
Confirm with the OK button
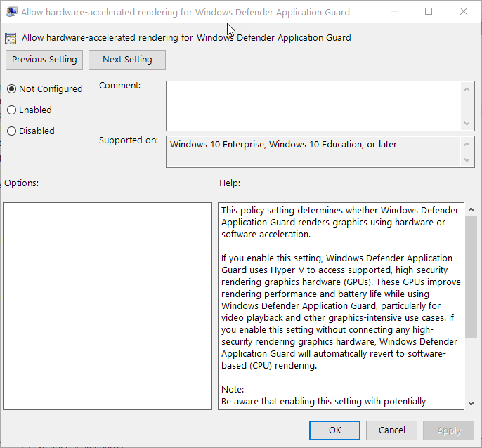pos(334,430)
